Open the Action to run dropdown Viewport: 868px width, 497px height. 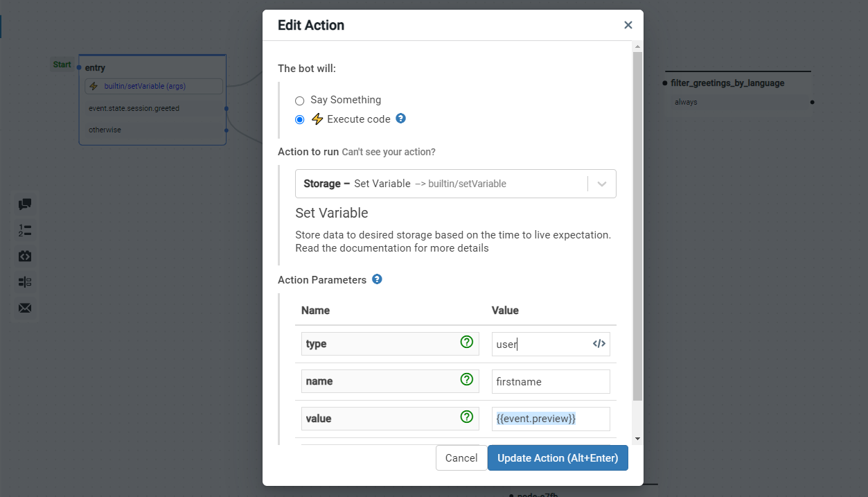click(443, 184)
